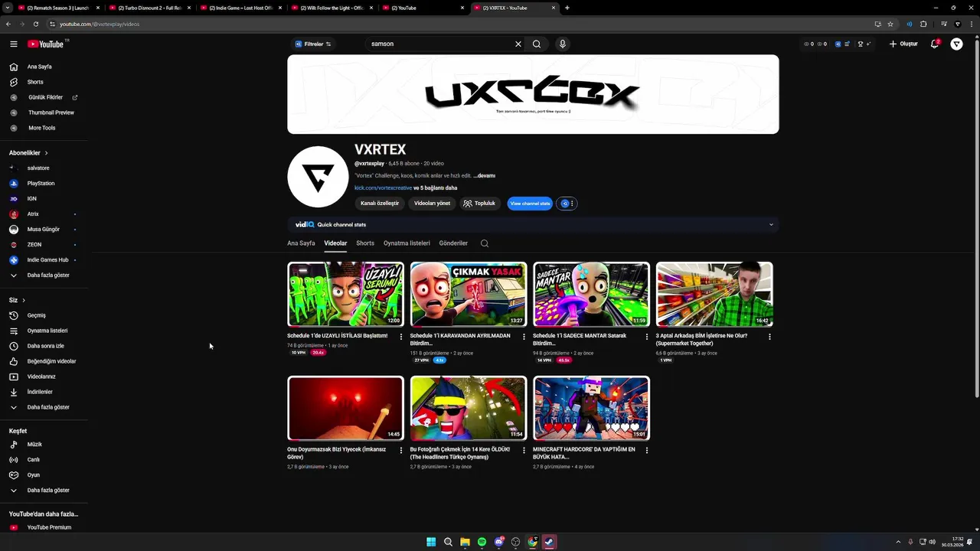This screenshot has width=980, height=551.
Task: Open vidIQ trophy icon in header
Action: [x=861, y=44]
